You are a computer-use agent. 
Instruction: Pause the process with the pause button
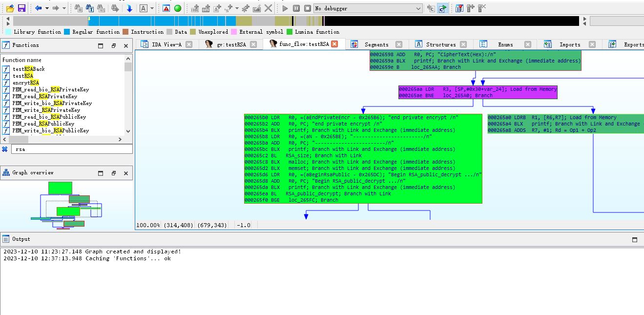(x=296, y=8)
